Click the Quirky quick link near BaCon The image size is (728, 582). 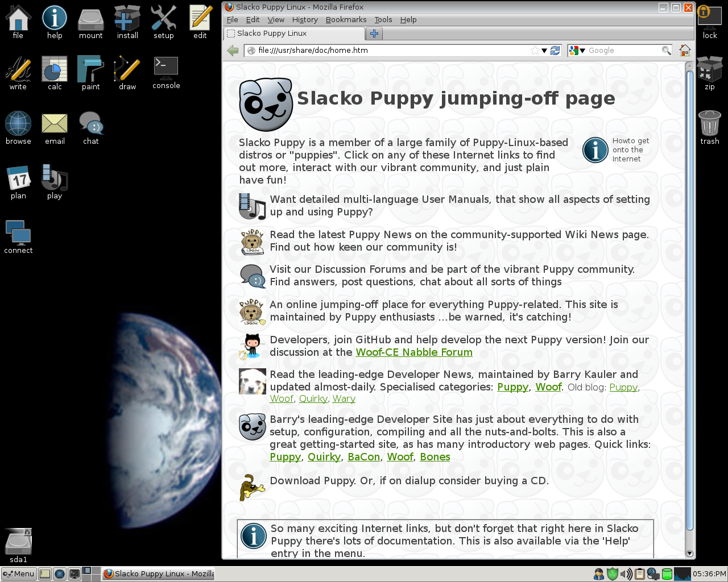324,457
